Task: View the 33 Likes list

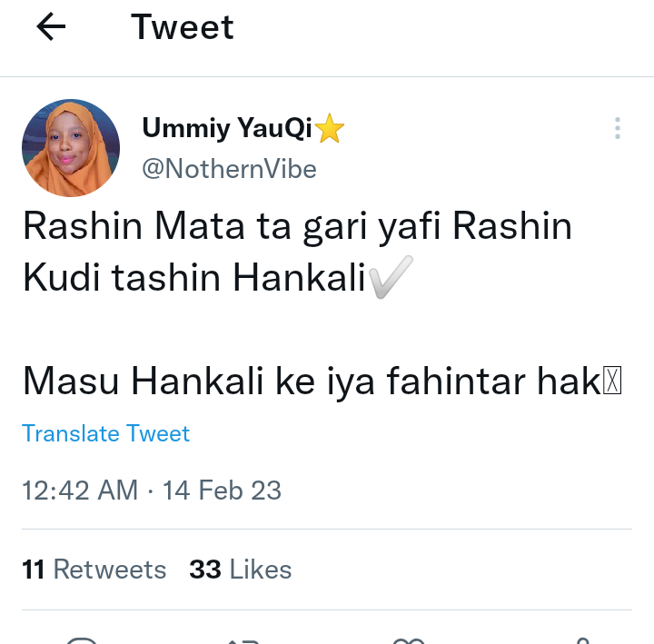Action: point(240,570)
